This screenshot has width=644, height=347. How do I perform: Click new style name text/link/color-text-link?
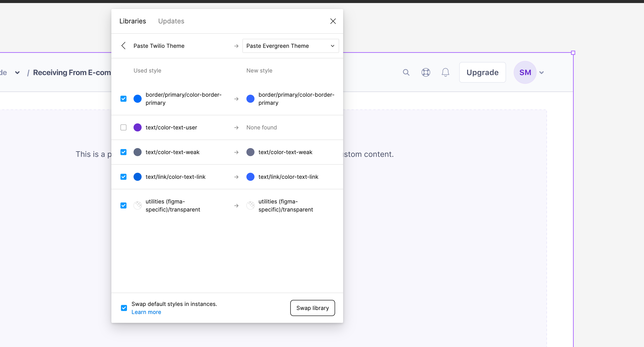coord(288,177)
